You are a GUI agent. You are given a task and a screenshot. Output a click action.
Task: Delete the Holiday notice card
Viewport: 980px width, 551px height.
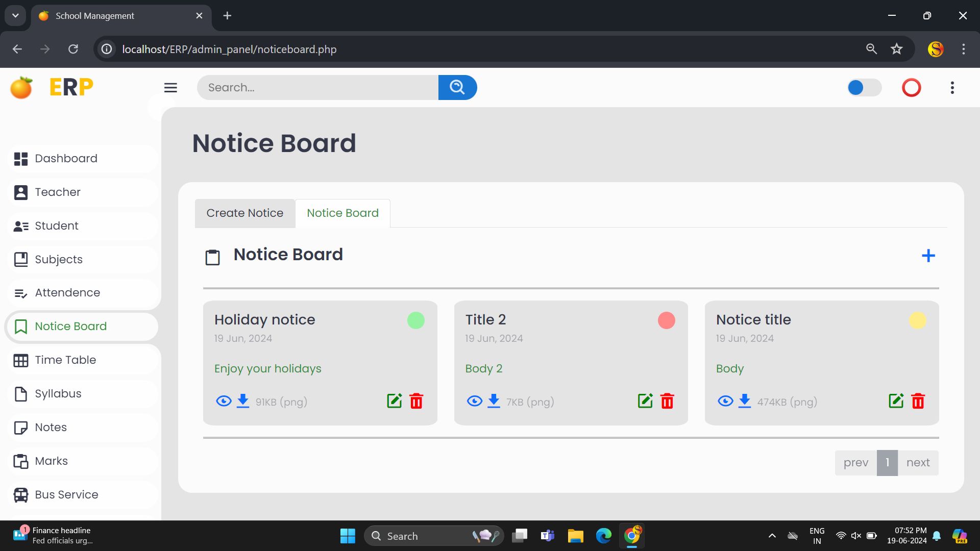click(x=416, y=401)
